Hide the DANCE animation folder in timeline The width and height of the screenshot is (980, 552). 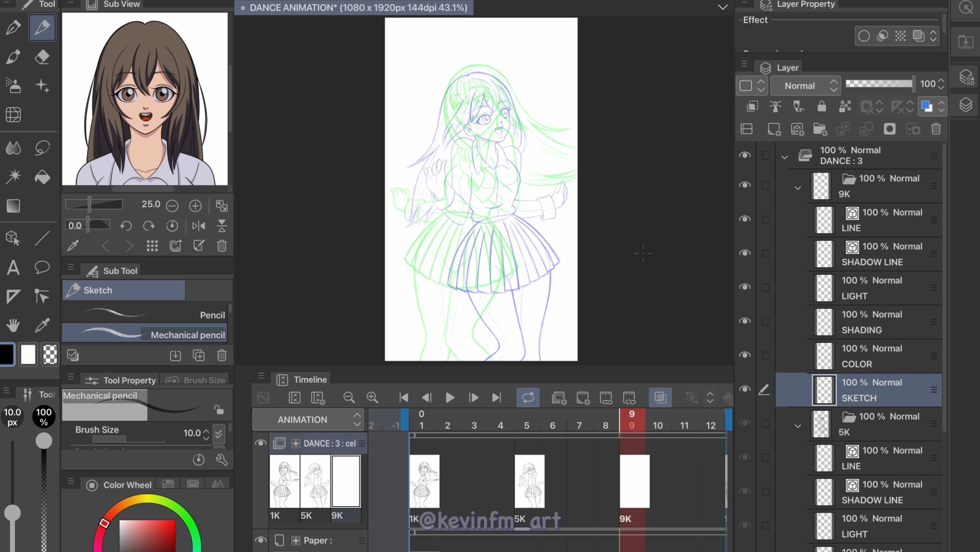260,443
